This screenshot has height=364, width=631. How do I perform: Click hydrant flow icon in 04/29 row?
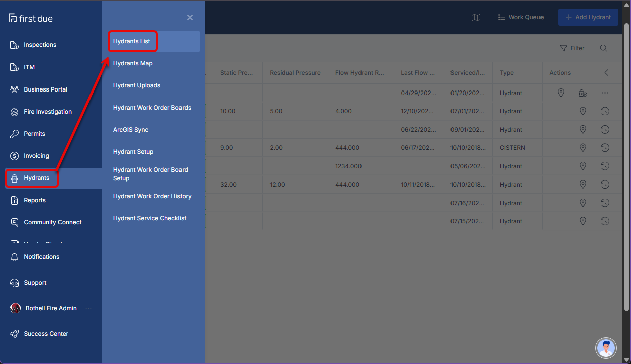(x=583, y=93)
